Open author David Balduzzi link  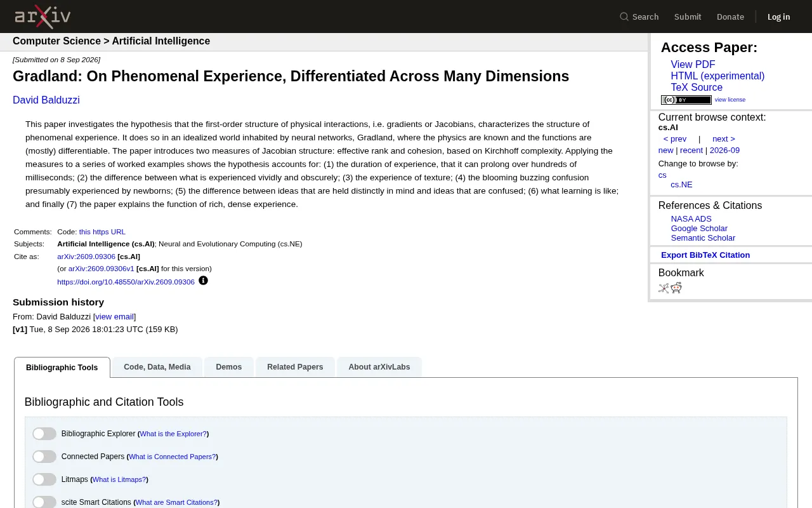click(46, 100)
